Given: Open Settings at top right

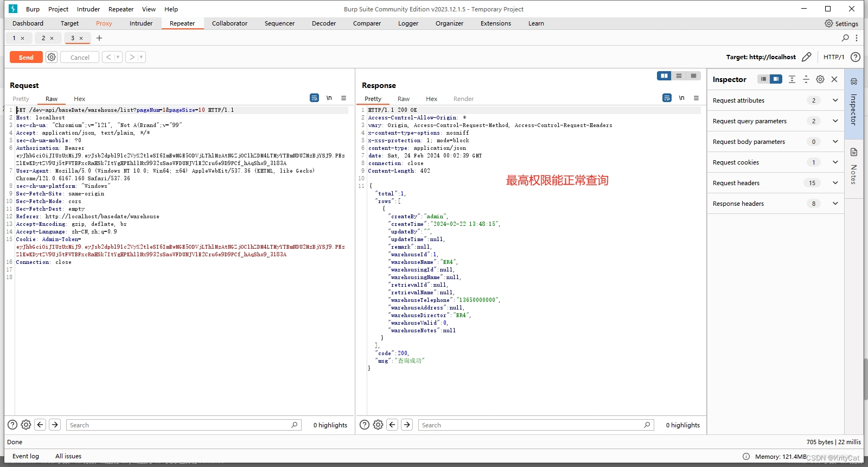Looking at the screenshot, I should 841,23.
